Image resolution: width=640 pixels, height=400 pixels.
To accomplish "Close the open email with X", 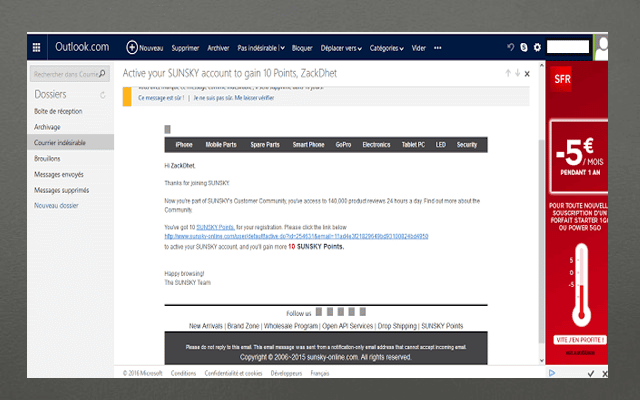I will pyautogui.click(x=527, y=74).
